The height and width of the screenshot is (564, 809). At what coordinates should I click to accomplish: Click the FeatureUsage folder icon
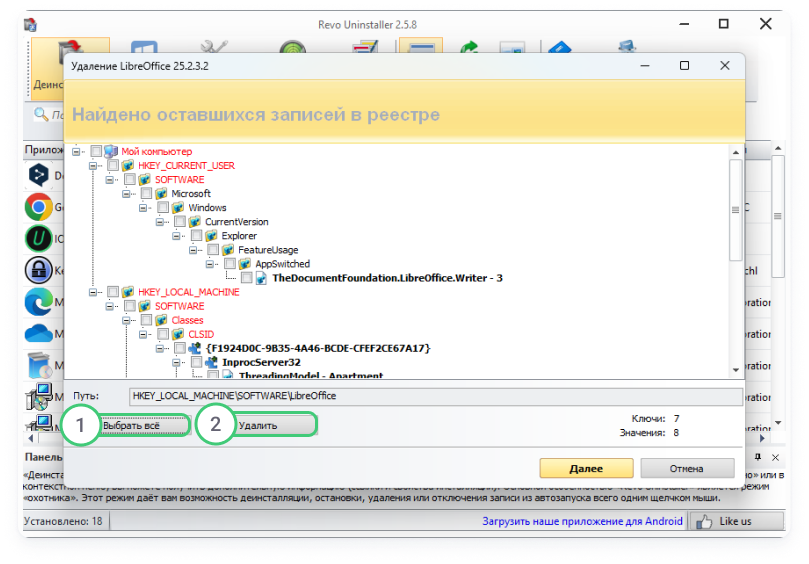tap(228, 250)
